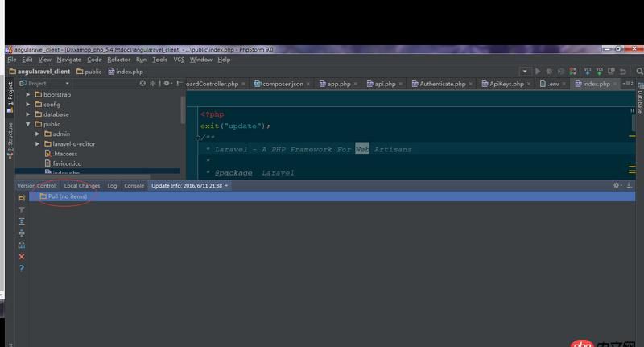Close the .env editor tab

click(x=564, y=84)
